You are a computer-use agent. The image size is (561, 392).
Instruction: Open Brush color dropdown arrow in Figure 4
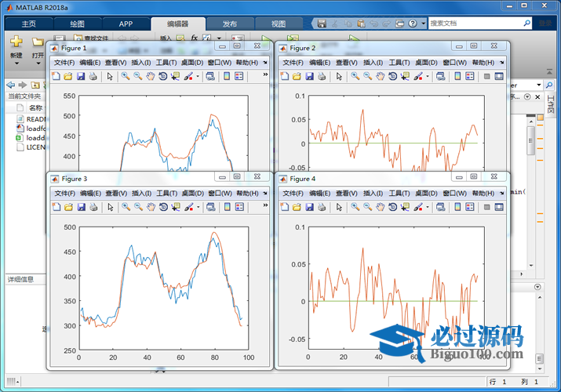(x=427, y=207)
